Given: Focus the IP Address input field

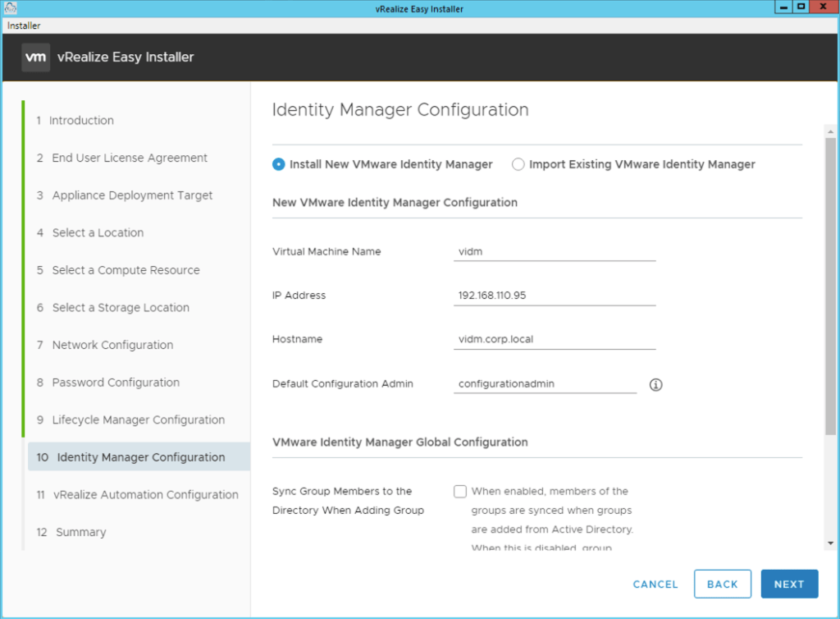Looking at the screenshot, I should pos(554,296).
